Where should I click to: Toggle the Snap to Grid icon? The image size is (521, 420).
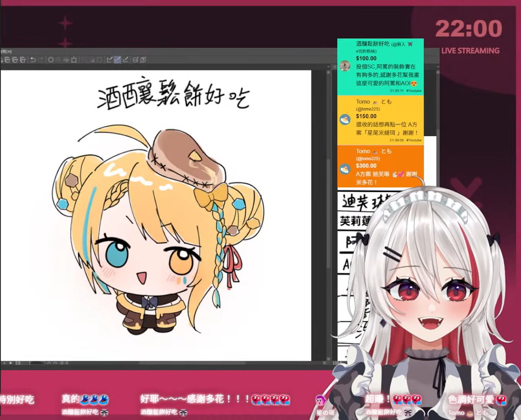click(125, 59)
